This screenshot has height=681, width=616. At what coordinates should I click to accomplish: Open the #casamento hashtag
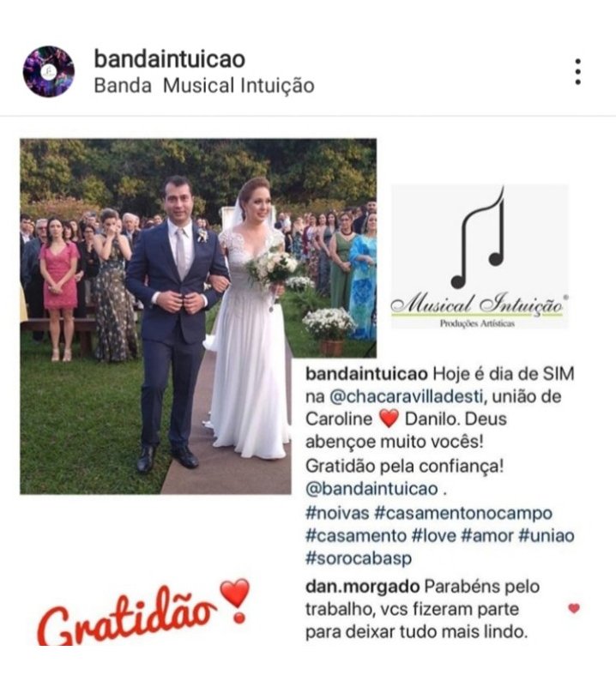(x=356, y=535)
